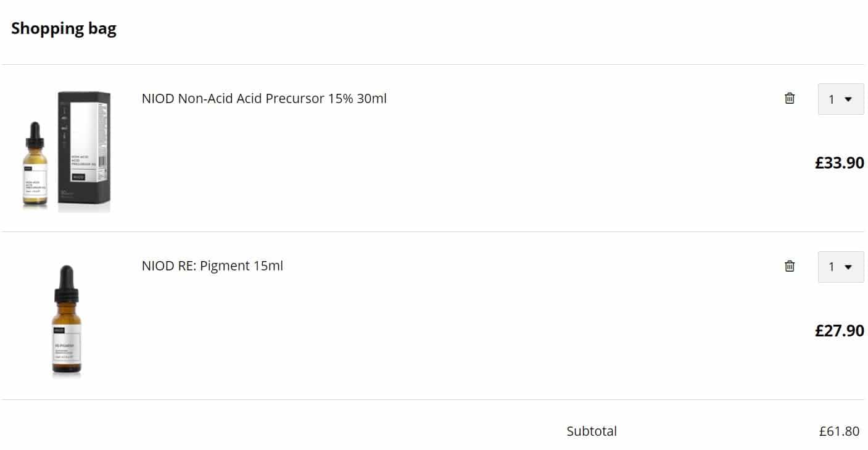Click the Subtotal label
The image size is (868, 450).
tap(592, 431)
